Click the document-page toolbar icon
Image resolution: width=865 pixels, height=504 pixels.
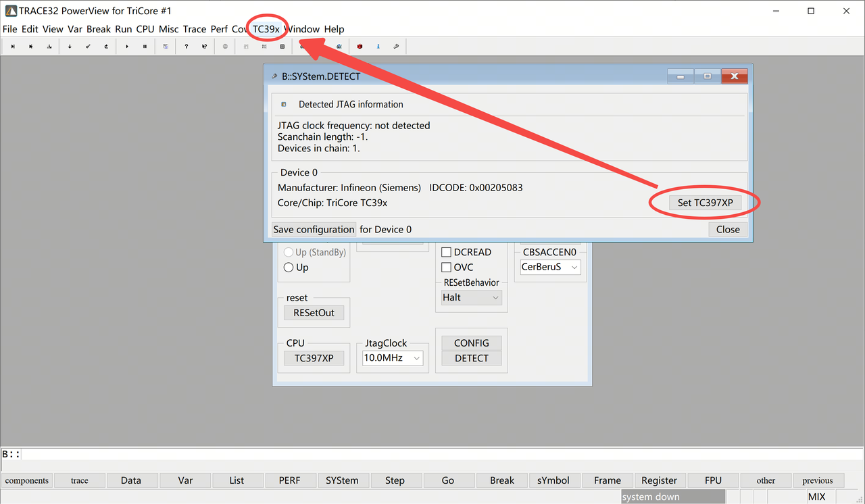point(245,47)
